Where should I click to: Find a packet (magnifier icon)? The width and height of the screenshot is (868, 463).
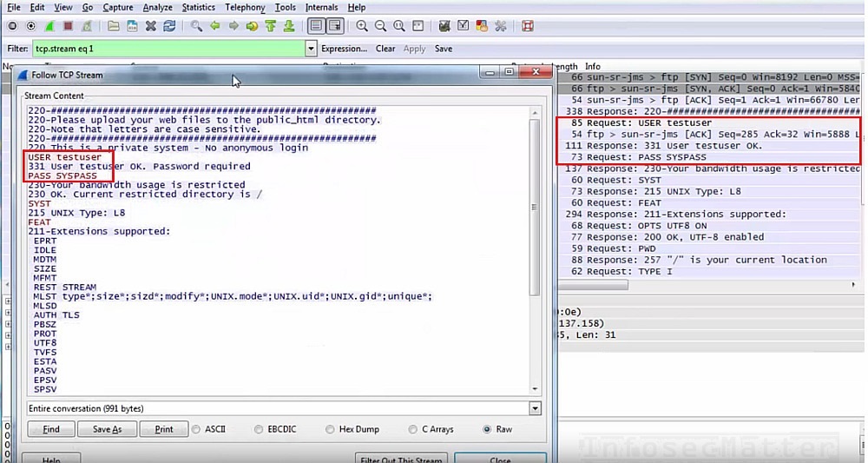(x=196, y=26)
